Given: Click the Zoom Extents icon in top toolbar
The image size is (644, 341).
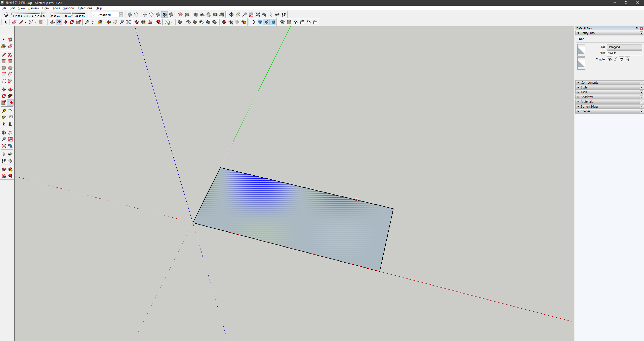Looking at the screenshot, I should pos(258,15).
